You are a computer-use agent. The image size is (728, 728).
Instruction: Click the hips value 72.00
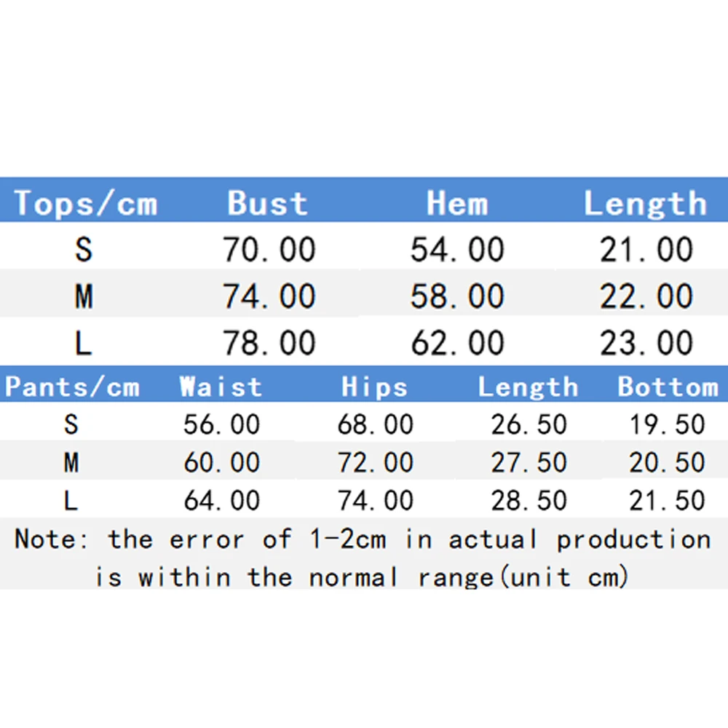[375, 462]
